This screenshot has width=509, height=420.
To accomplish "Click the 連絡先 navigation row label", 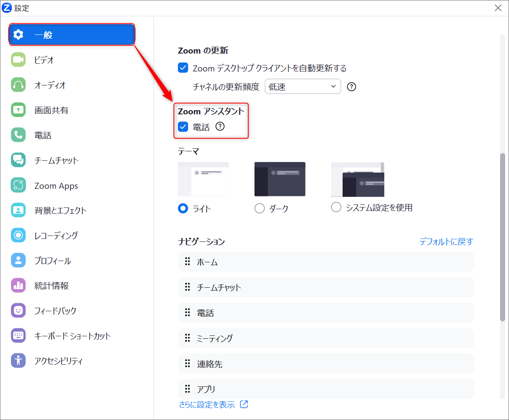I will (x=209, y=364).
